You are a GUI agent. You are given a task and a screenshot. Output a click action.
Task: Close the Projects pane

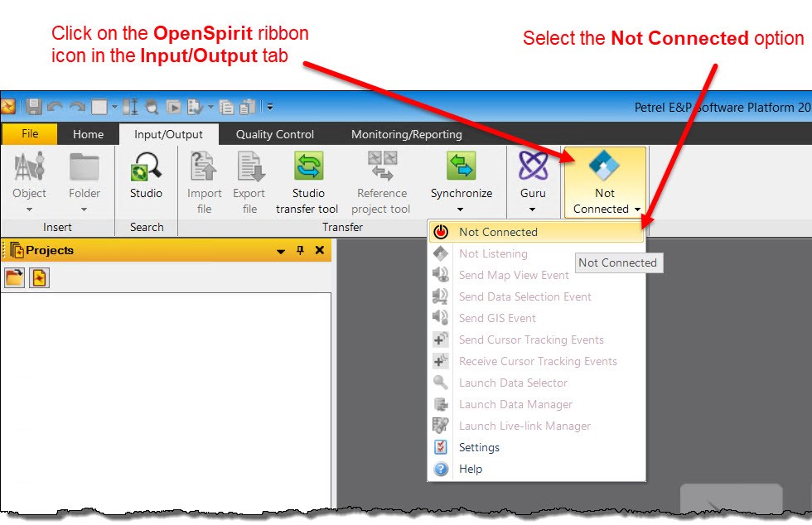pyautogui.click(x=320, y=251)
